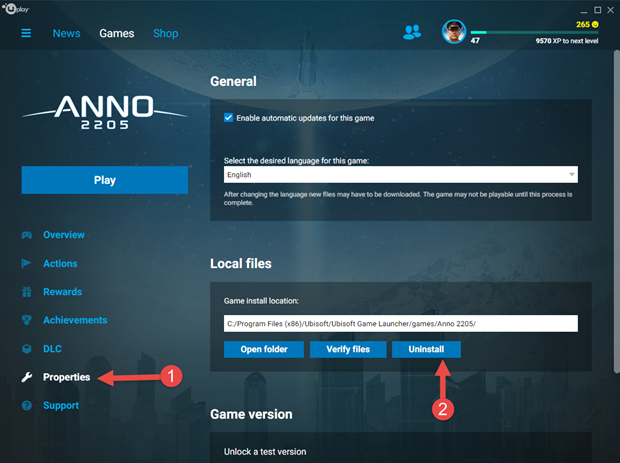This screenshot has height=463, width=620.
Task: Click the game install location field
Action: coord(401,324)
